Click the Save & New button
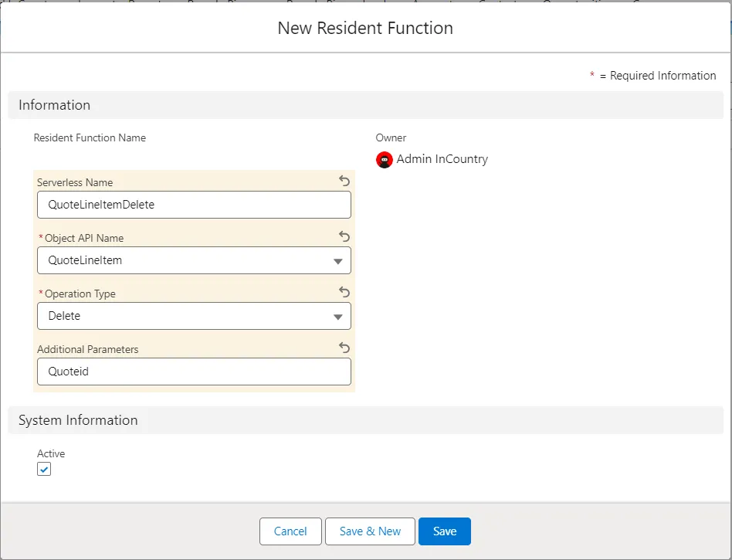The width and height of the screenshot is (732, 560). pos(370,531)
